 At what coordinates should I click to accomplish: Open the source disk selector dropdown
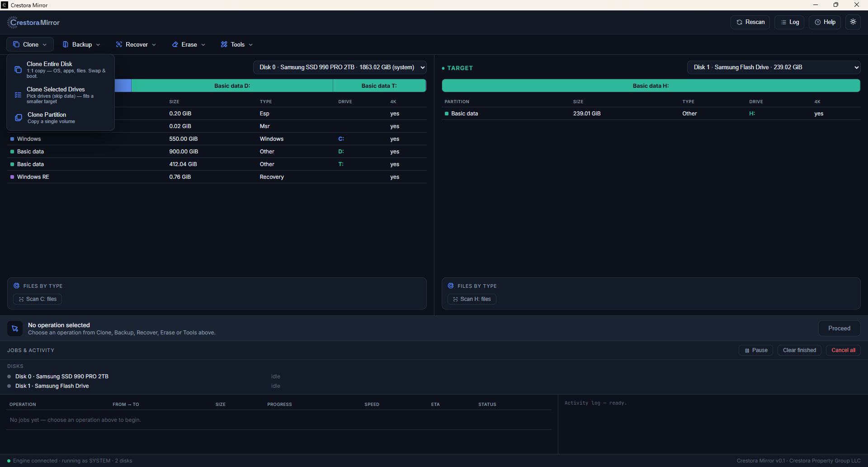click(x=340, y=67)
